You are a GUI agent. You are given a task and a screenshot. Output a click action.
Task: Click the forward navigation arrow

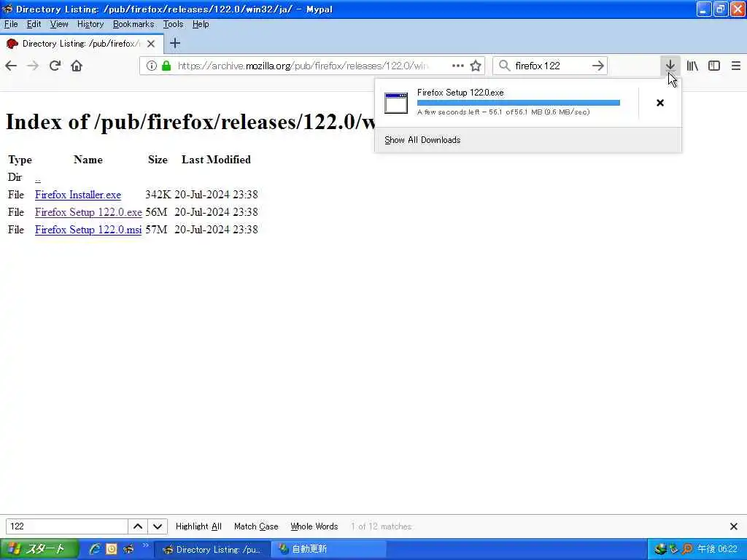[x=33, y=66]
